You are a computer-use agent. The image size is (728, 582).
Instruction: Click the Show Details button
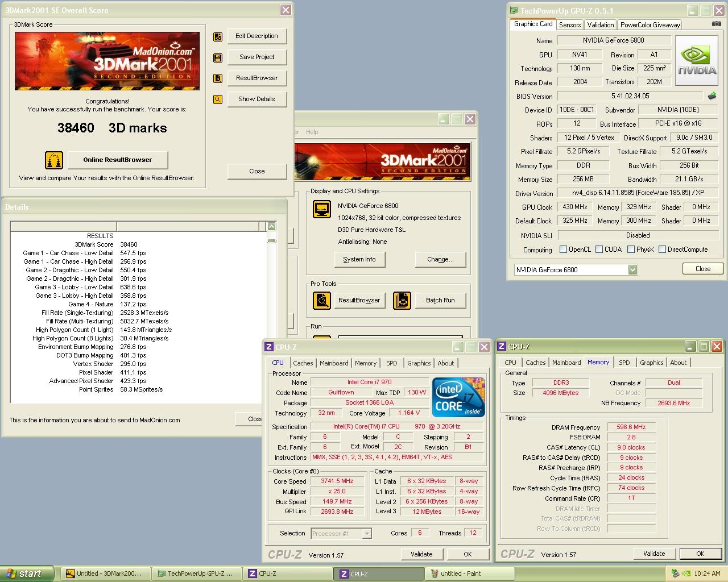point(257,99)
